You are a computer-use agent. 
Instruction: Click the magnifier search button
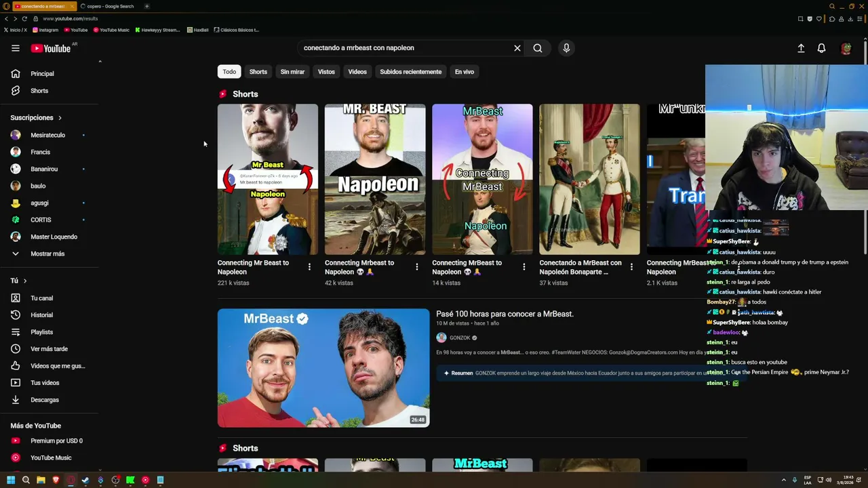538,48
